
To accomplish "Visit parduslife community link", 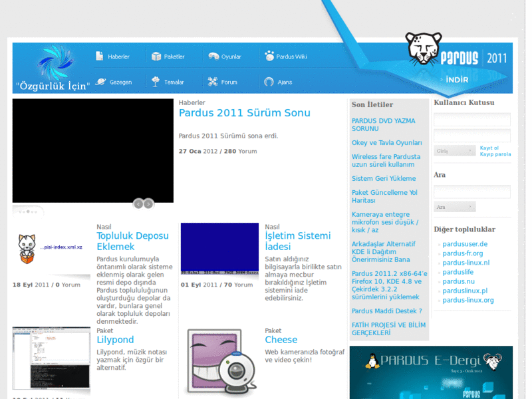I will click(458, 272).
